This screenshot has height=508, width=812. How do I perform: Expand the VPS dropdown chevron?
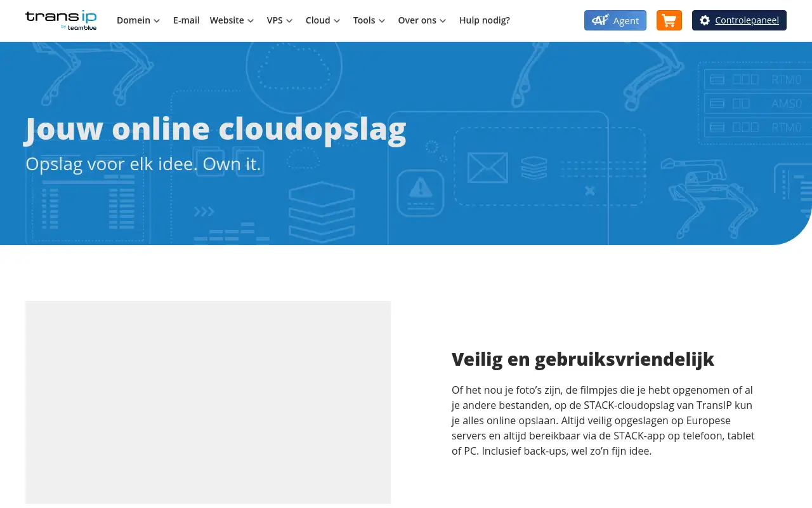[289, 21]
